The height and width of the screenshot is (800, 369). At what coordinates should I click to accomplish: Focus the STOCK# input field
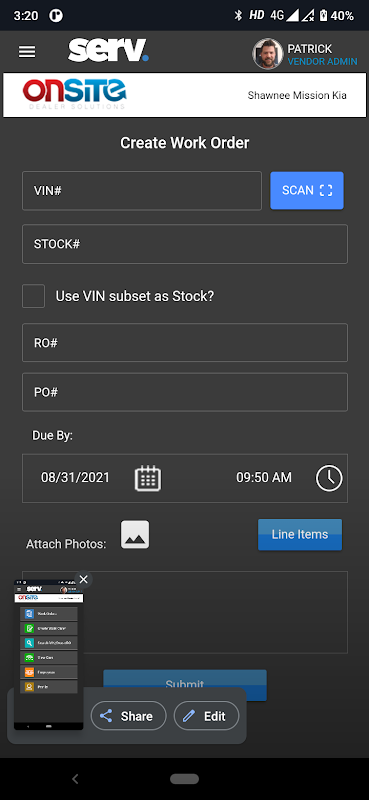(x=185, y=244)
